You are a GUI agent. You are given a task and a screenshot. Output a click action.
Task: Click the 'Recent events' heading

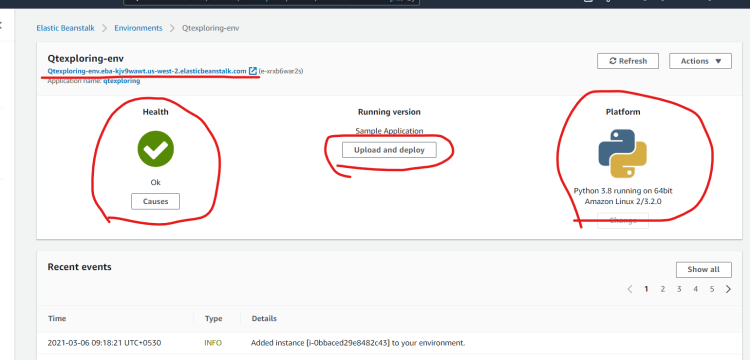79,267
